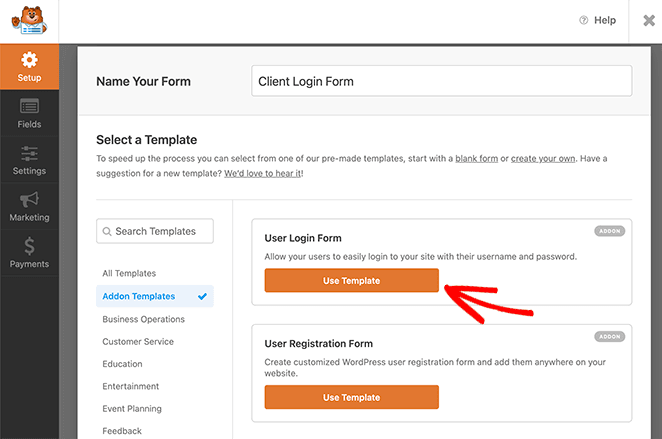
Task: Open the Setup gear icon panel
Action: click(x=29, y=61)
